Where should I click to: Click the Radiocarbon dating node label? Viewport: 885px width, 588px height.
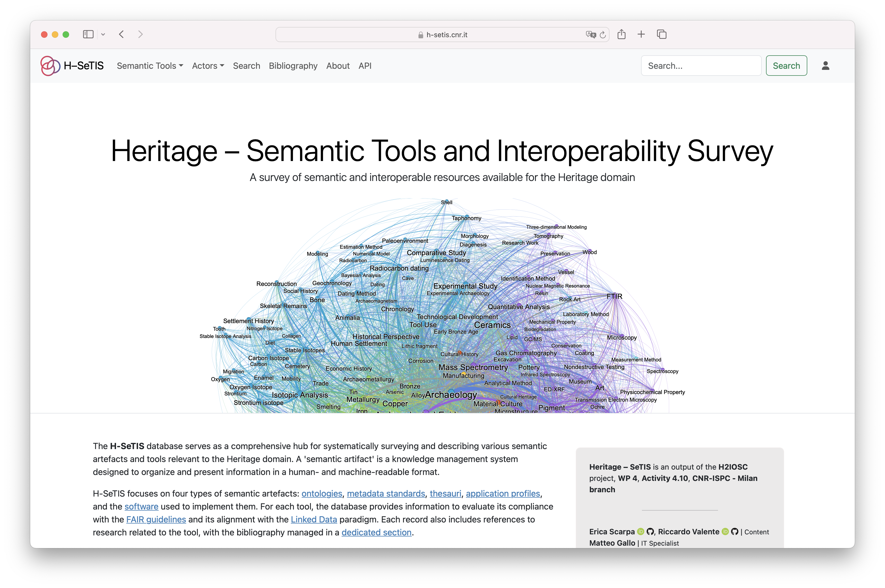point(399,268)
